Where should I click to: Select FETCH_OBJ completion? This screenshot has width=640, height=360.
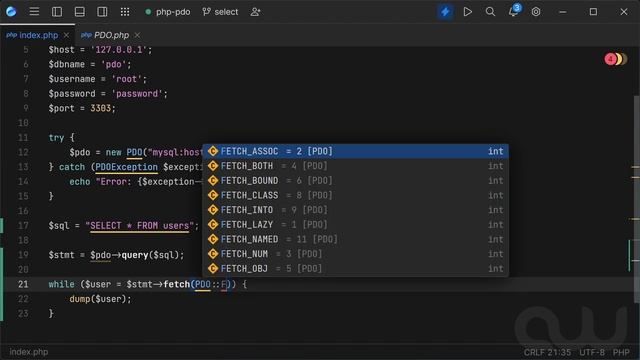pyautogui.click(x=356, y=269)
